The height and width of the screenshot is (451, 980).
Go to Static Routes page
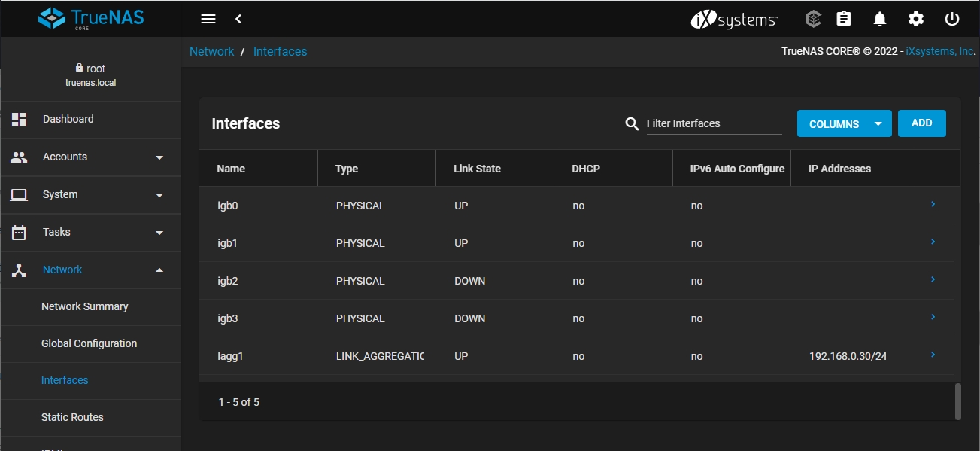click(72, 417)
